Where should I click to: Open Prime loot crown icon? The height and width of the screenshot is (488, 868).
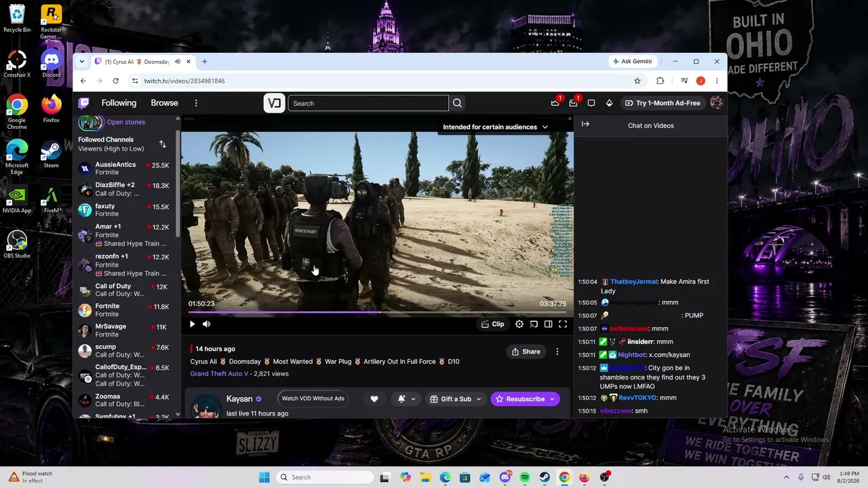click(x=555, y=103)
